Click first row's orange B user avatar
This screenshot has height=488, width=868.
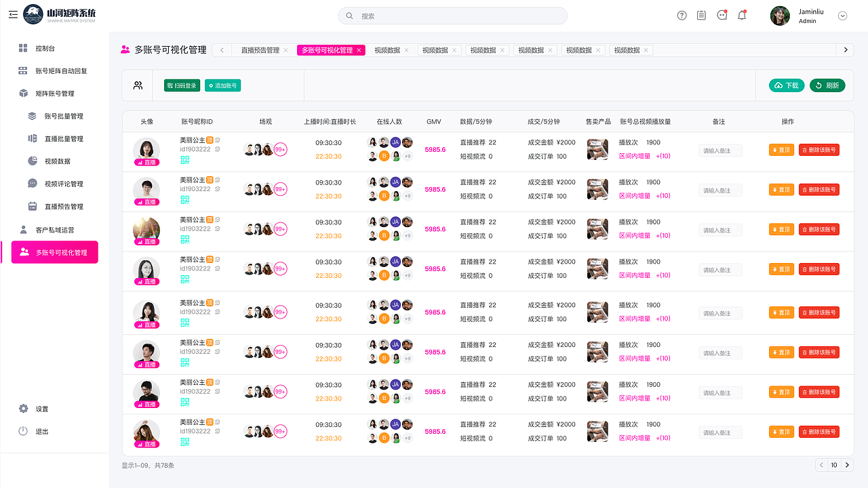point(384,156)
